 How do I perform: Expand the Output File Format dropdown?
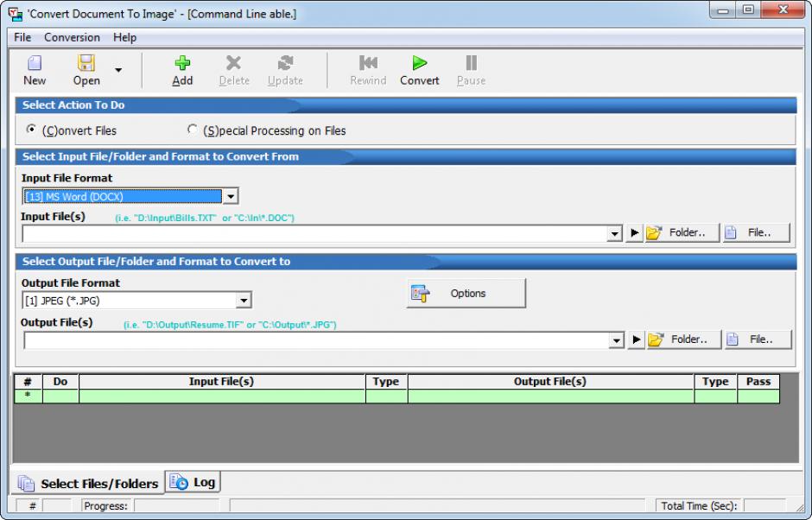pyautogui.click(x=244, y=301)
